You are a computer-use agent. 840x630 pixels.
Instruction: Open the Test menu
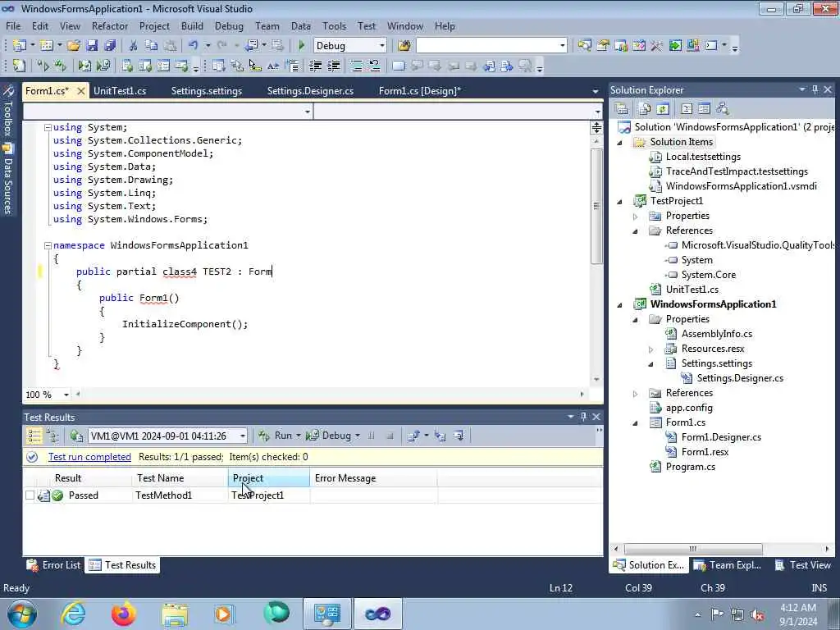pyautogui.click(x=367, y=25)
